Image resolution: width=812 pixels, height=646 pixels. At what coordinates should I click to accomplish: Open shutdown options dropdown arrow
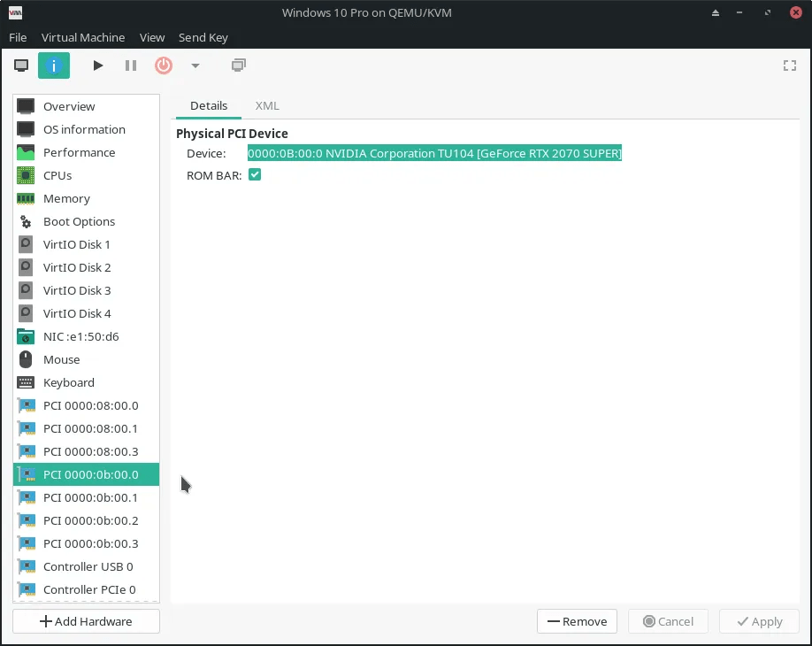point(195,65)
